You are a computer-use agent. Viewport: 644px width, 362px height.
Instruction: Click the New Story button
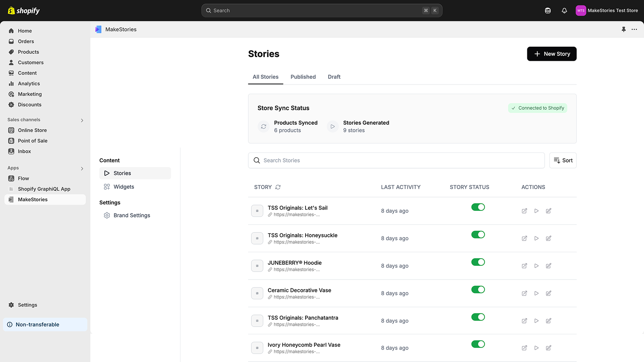point(551,53)
